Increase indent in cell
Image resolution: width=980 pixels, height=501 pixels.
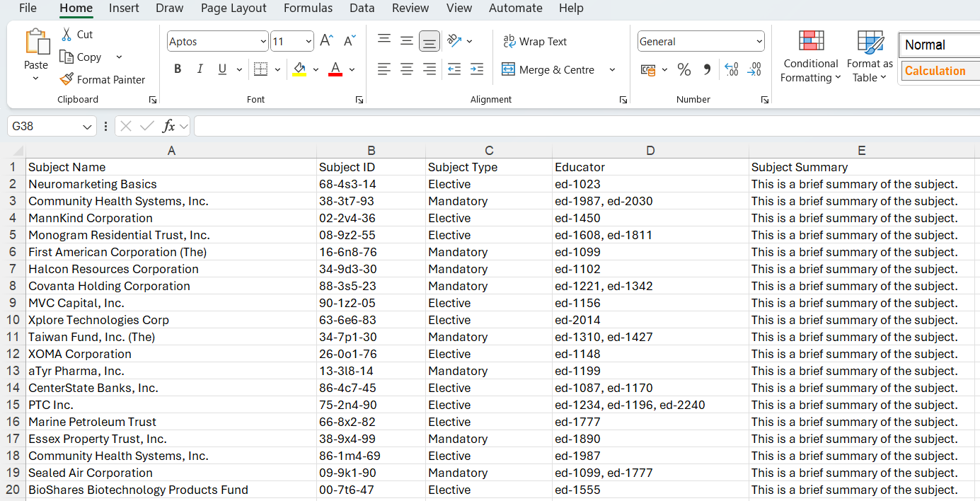point(477,69)
